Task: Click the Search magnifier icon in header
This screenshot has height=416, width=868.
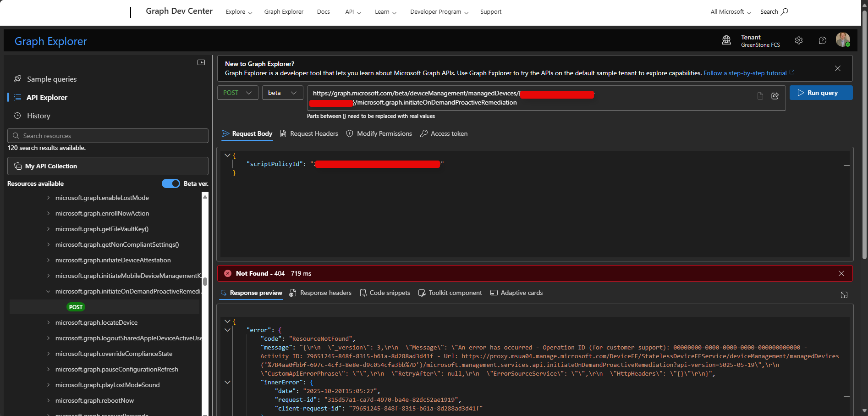Action: pyautogui.click(x=785, y=11)
